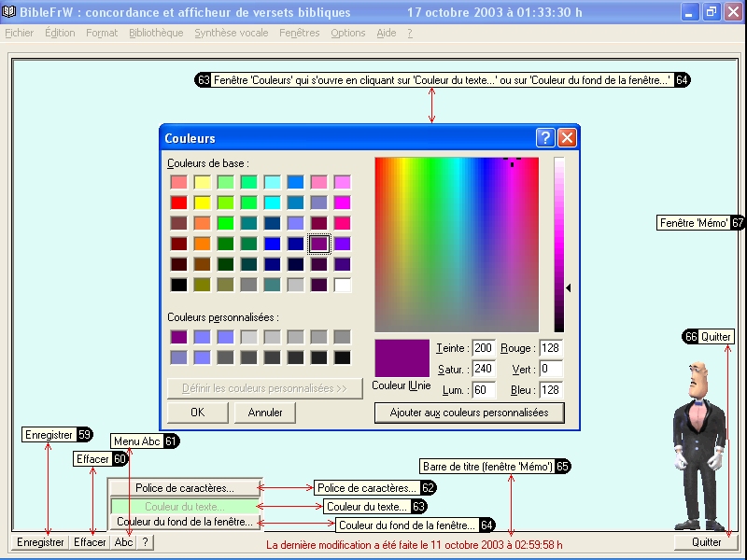The image size is (747, 560).
Task: Click OK in the Couleurs dialog
Action: coord(197,412)
